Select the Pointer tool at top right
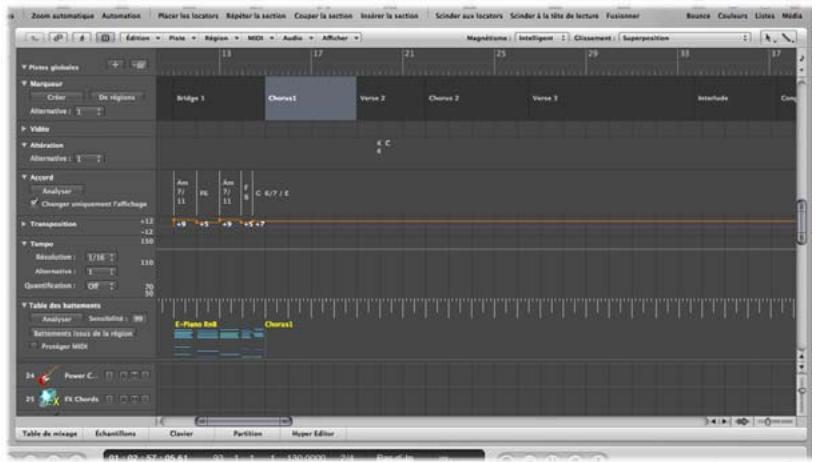The width and height of the screenshot is (817, 462). [768, 38]
